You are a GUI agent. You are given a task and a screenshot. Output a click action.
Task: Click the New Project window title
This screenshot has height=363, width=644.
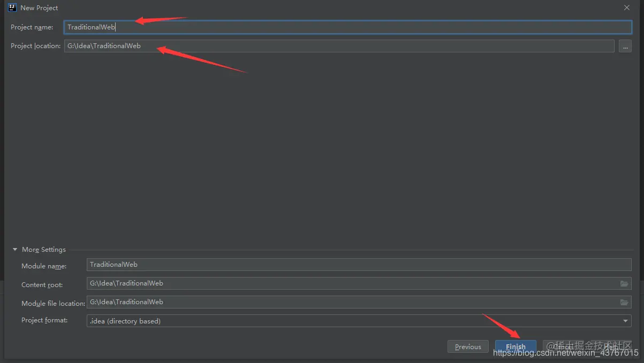click(x=39, y=8)
